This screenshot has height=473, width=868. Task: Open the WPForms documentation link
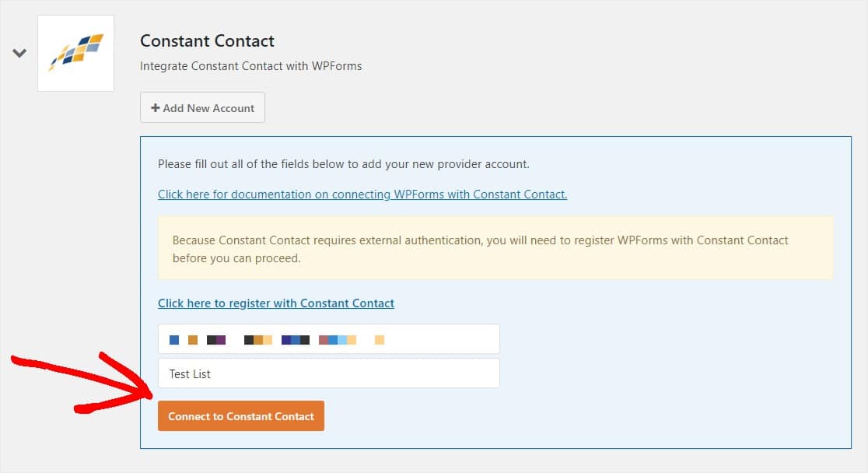click(x=362, y=194)
